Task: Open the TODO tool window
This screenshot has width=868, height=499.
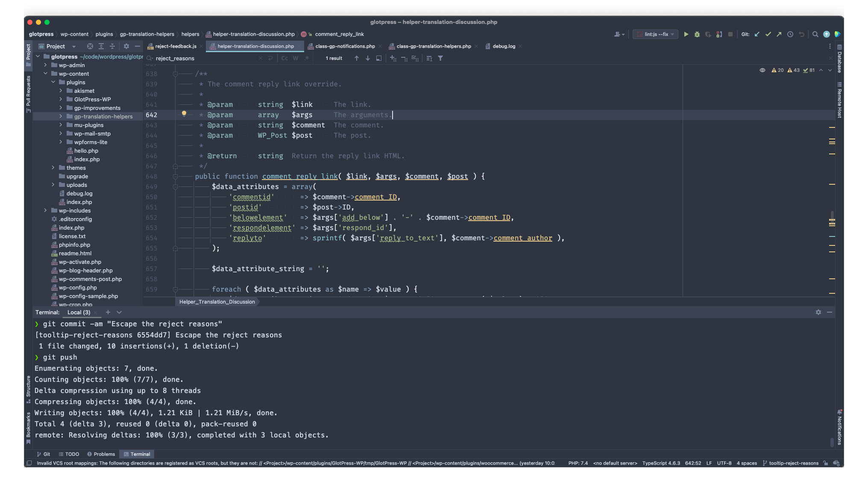Action: click(69, 454)
